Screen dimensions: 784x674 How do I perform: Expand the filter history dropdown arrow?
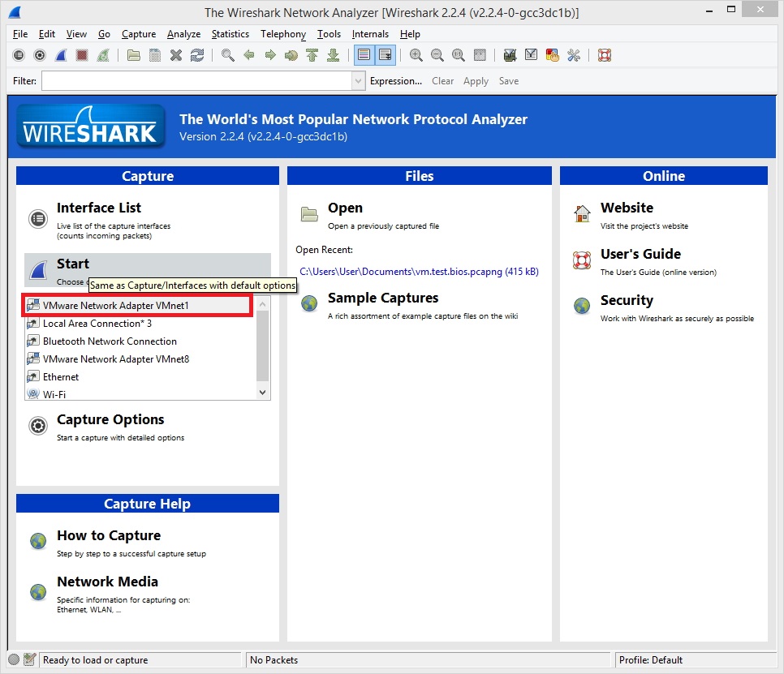click(x=359, y=81)
